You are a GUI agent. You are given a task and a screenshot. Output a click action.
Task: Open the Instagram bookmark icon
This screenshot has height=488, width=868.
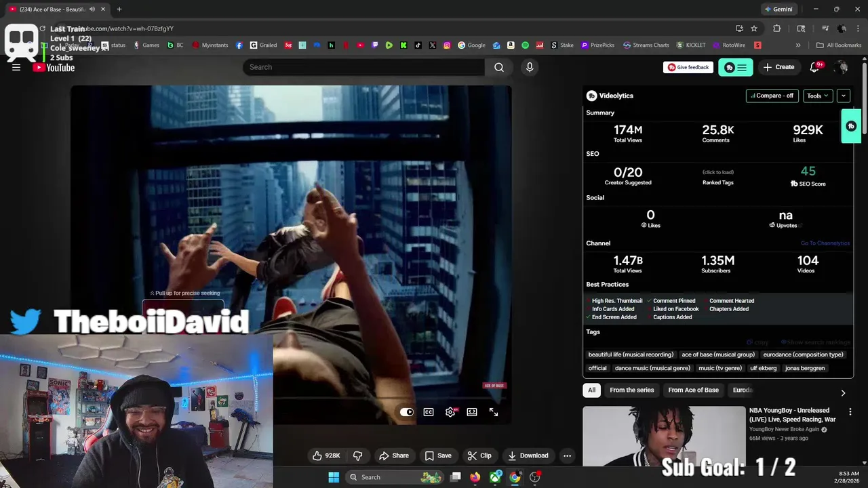point(447,45)
